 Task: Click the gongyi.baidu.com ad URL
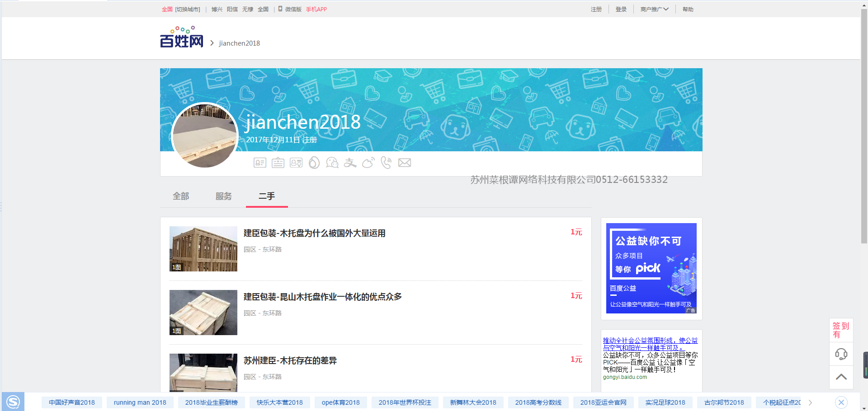[625, 377]
